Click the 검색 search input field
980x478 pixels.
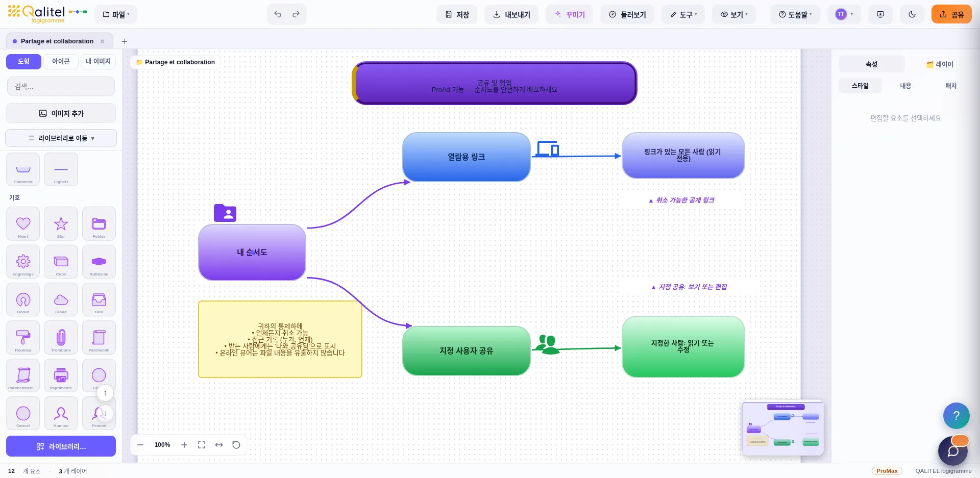click(61, 86)
